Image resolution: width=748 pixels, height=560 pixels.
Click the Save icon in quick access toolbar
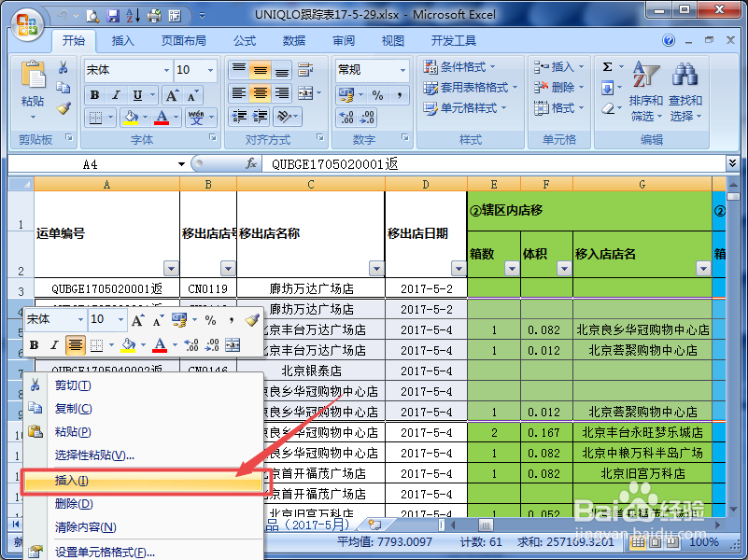[x=113, y=16]
